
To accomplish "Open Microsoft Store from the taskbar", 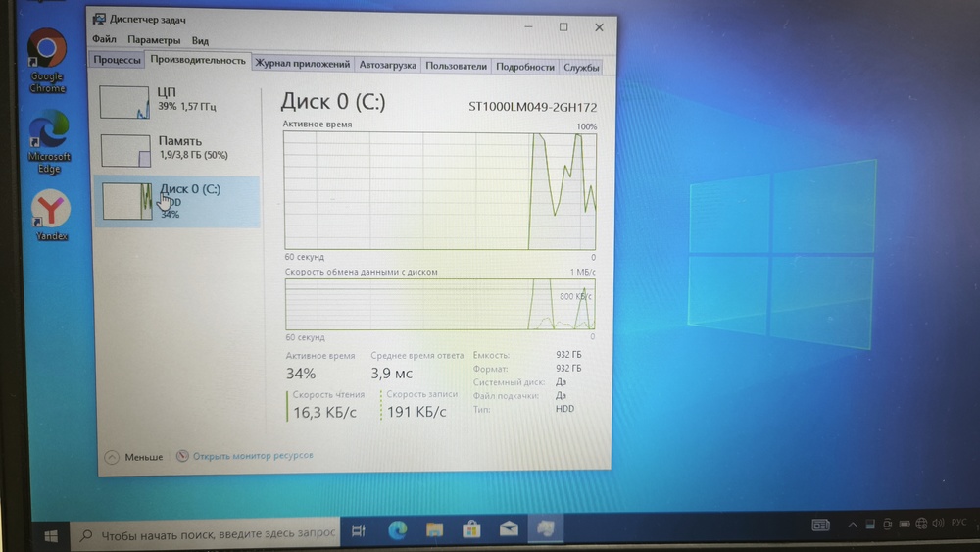I will [471, 529].
